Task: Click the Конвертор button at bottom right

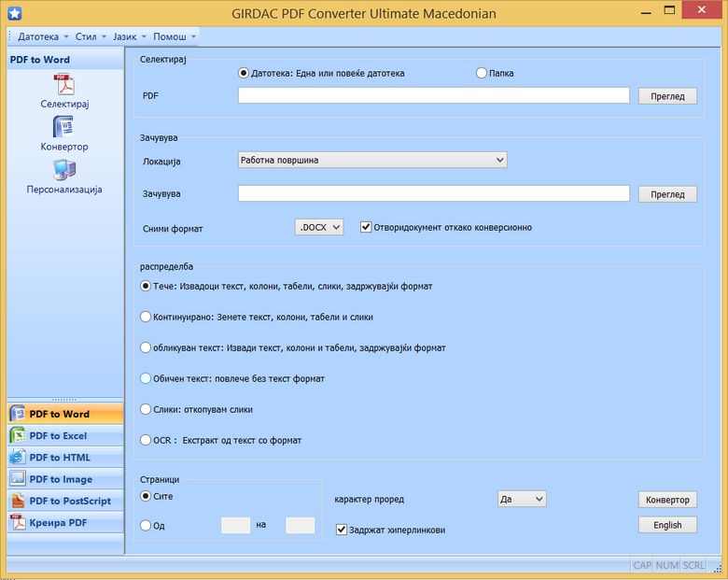Action: (x=667, y=500)
